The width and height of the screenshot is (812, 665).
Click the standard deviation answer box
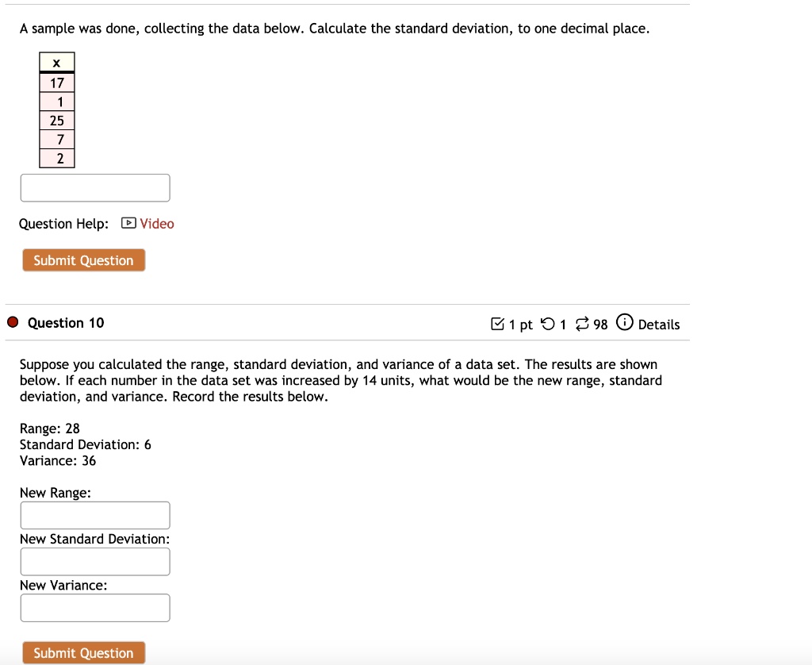coord(95,187)
